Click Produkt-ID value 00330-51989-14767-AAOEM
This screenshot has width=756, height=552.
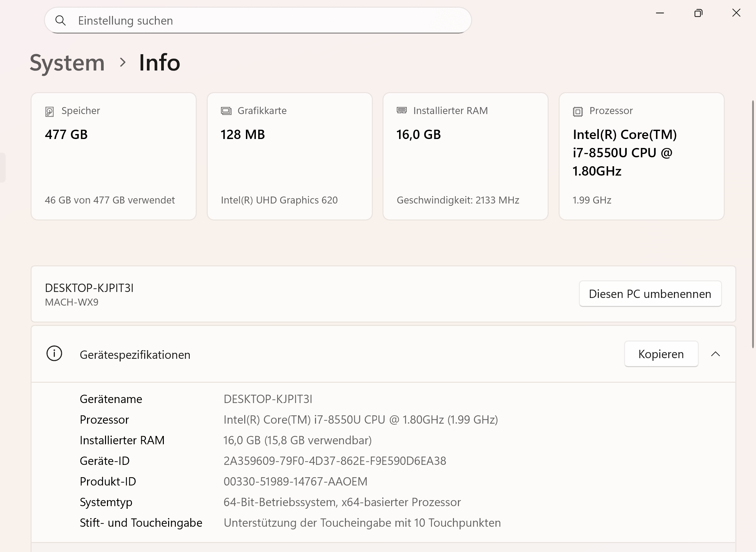pyautogui.click(x=295, y=482)
